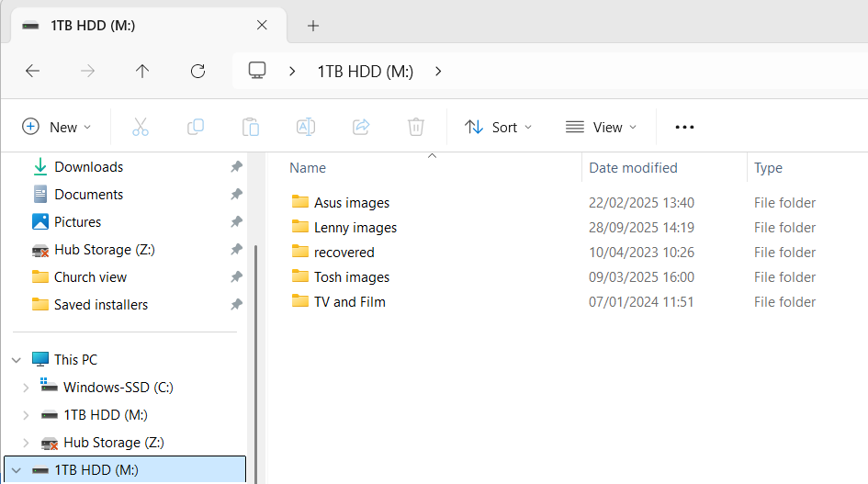This screenshot has height=484, width=868.
Task: Expand Windows-SSD (C:) tree node
Action: (26, 388)
